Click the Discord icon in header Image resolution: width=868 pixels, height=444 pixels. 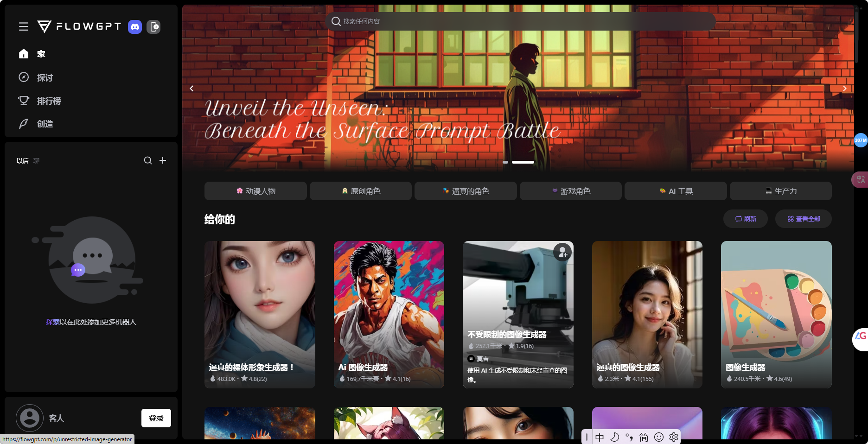[x=135, y=27]
